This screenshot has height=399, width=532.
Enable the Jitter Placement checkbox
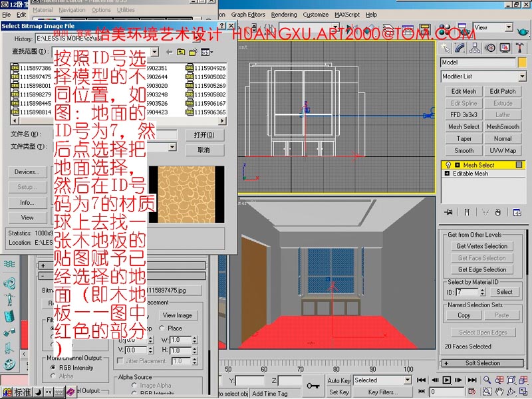point(120,360)
